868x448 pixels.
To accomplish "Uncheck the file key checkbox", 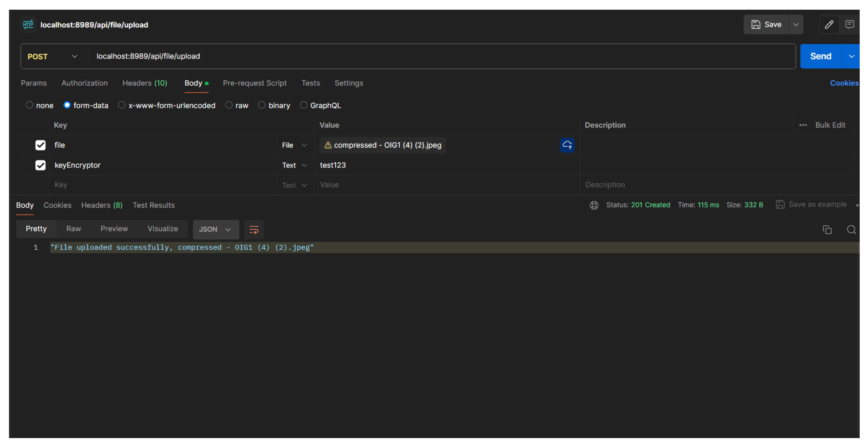I will [x=40, y=145].
